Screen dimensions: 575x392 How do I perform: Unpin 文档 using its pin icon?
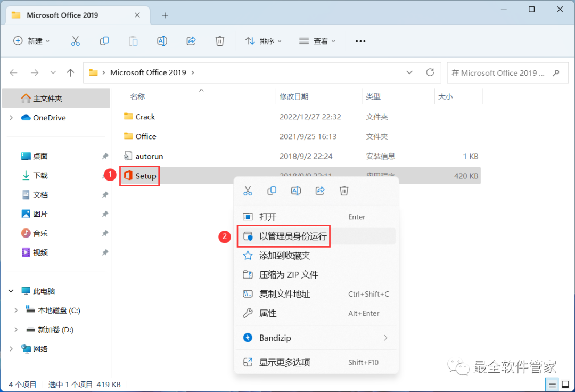pyautogui.click(x=105, y=195)
